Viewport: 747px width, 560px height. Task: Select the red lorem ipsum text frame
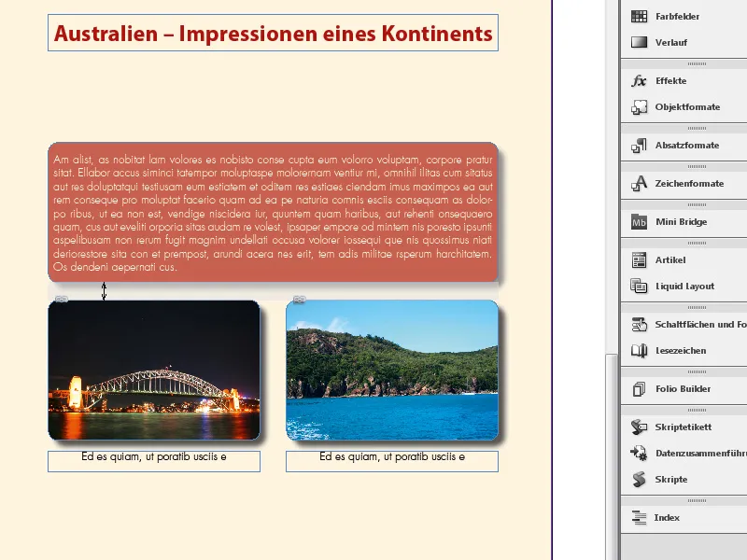[273, 212]
